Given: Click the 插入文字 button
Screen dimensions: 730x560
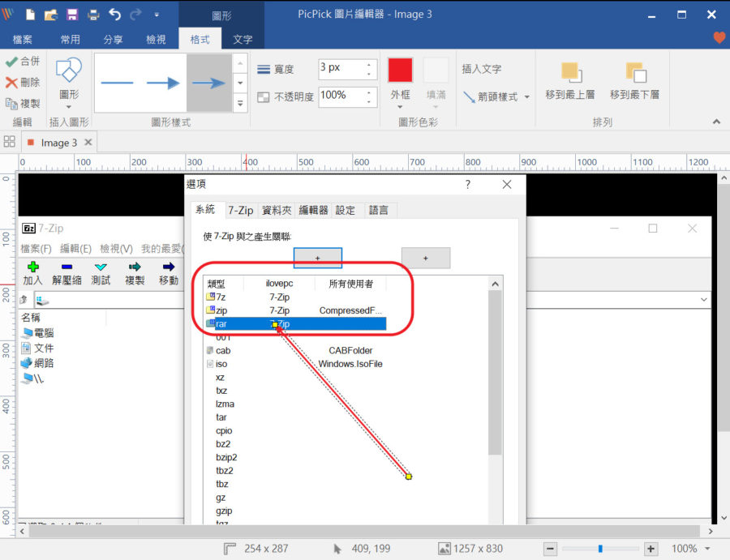Looking at the screenshot, I should click(x=482, y=69).
